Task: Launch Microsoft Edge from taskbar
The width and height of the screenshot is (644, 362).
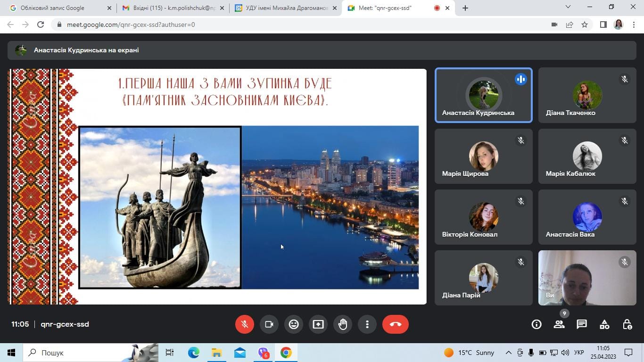Action: (x=193, y=353)
